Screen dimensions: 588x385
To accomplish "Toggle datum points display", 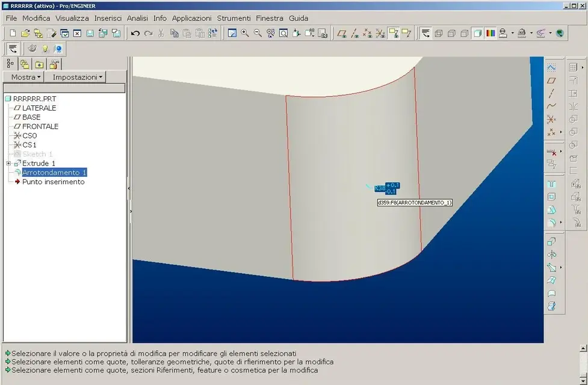I will 368,33.
